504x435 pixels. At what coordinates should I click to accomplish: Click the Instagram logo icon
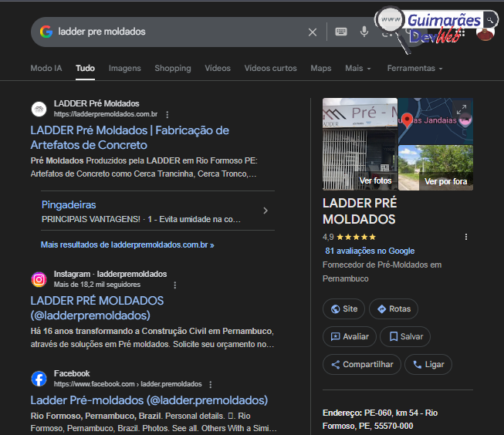[39, 279]
